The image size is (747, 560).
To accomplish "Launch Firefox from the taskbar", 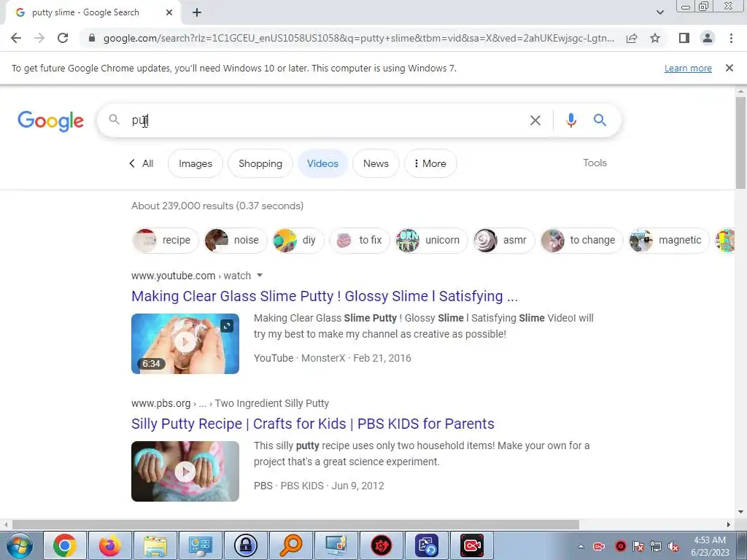I will [109, 545].
